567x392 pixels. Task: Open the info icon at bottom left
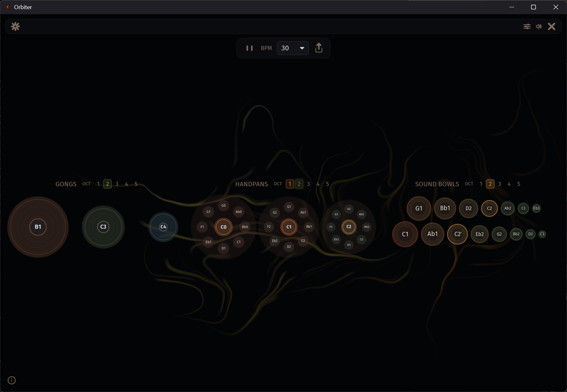[12, 380]
